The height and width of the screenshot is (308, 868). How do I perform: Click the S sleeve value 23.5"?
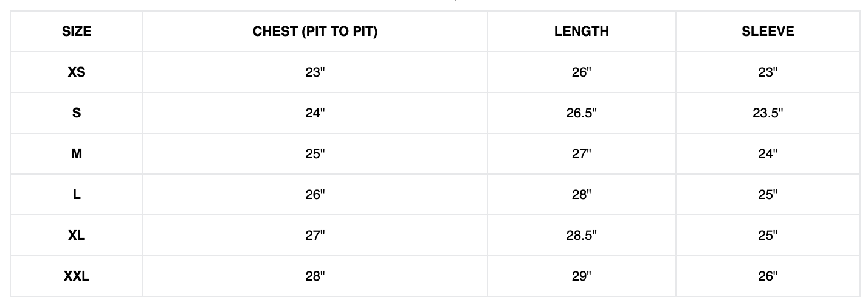[768, 113]
